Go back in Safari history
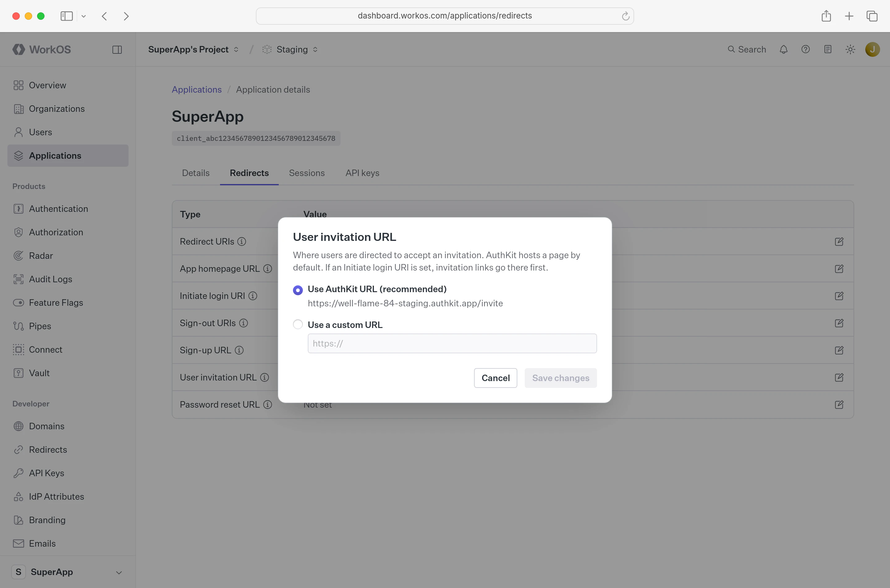This screenshot has height=588, width=890. [104, 16]
